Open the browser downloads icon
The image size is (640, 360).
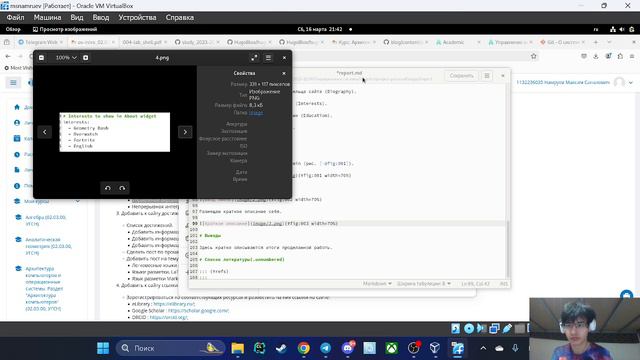pos(596,56)
